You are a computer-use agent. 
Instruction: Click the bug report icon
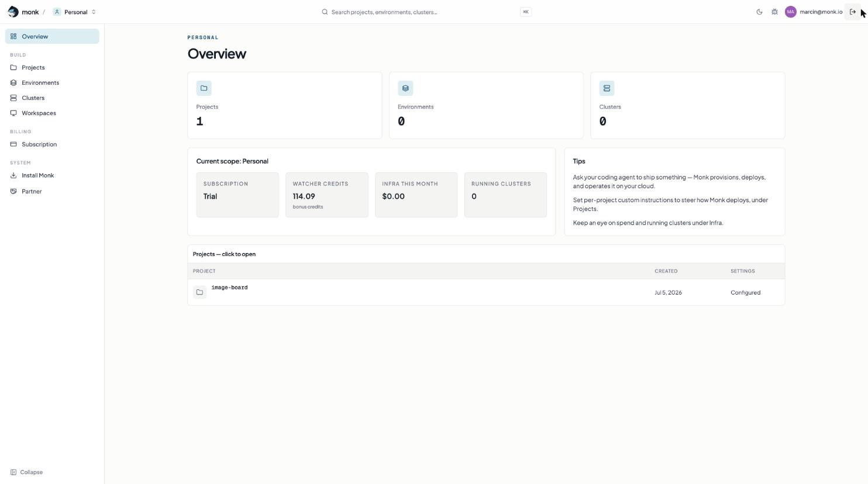point(774,12)
